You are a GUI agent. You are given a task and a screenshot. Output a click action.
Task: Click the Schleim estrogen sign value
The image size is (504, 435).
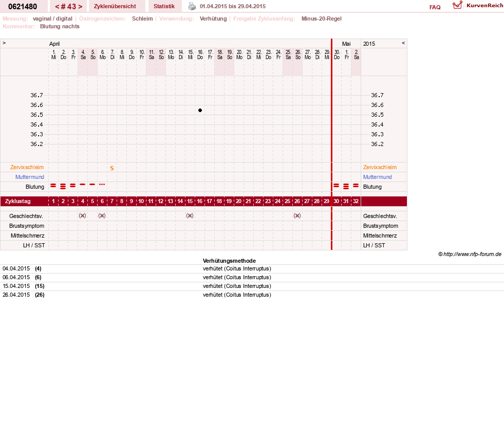pyautogui.click(x=142, y=19)
